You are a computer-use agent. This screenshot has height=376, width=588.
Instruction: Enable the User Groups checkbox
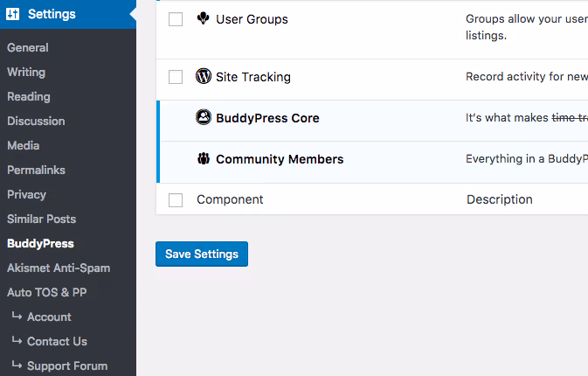click(176, 19)
